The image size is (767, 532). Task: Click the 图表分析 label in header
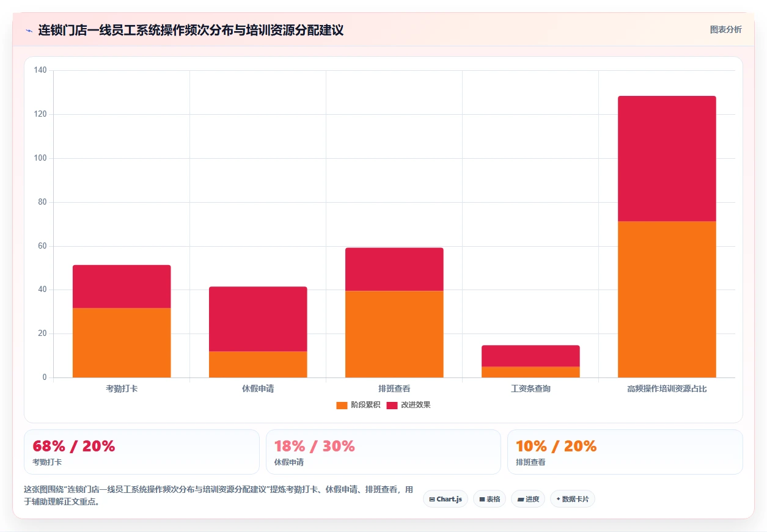coord(725,30)
